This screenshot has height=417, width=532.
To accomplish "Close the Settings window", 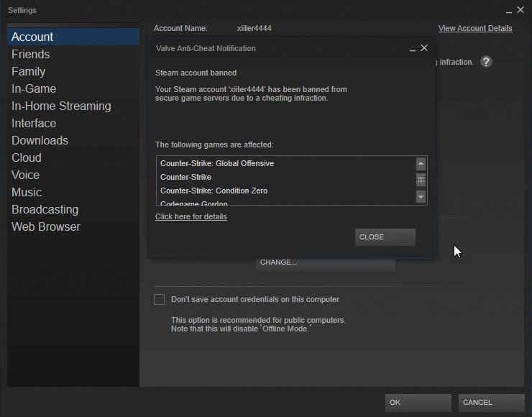I will pos(520,10).
